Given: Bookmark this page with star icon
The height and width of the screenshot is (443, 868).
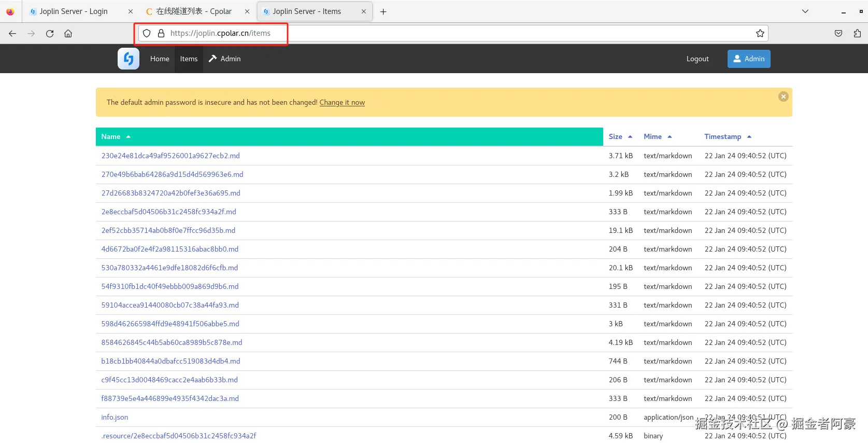Looking at the screenshot, I should coord(760,34).
